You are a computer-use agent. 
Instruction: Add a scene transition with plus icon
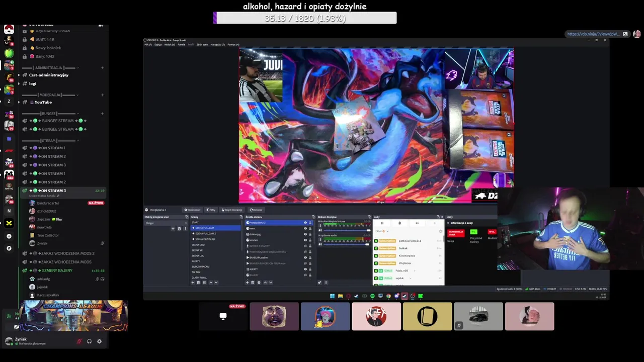(x=173, y=229)
